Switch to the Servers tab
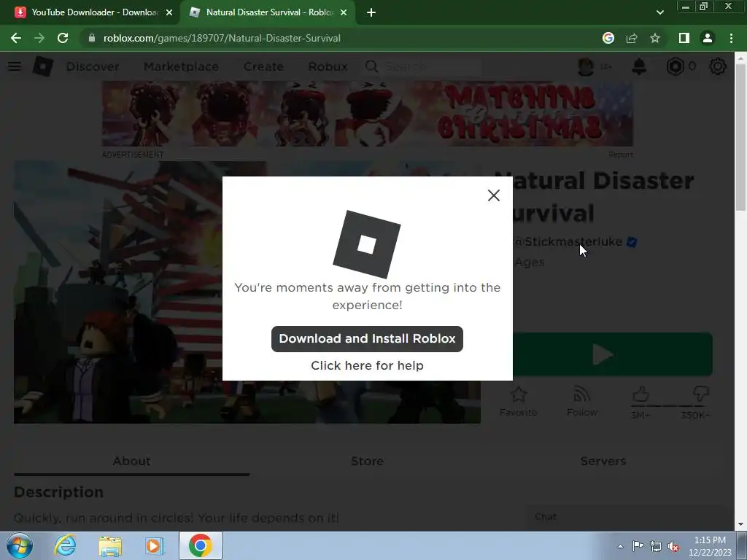Screen dimensions: 747x560 point(603,461)
